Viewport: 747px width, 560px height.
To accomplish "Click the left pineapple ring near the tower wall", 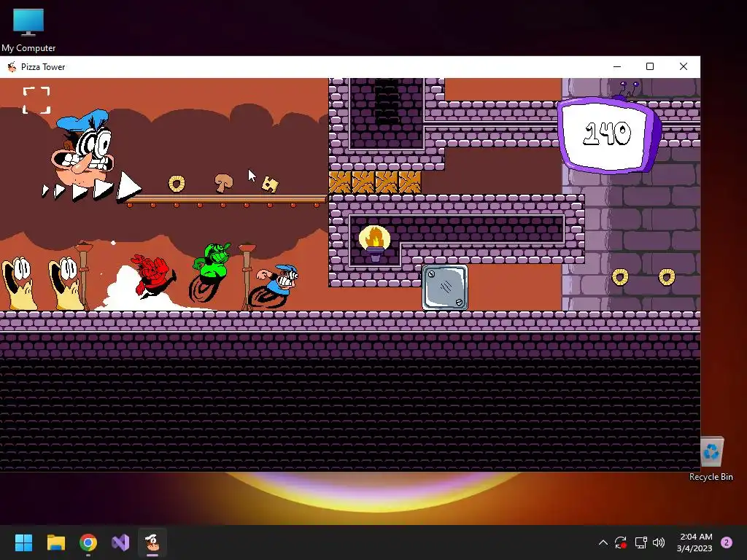I will 620,276.
